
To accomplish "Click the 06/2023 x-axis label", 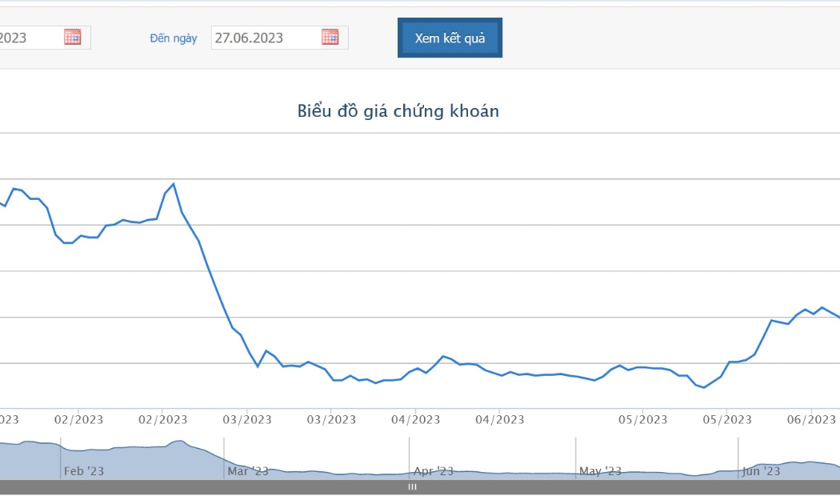I will pos(811,419).
